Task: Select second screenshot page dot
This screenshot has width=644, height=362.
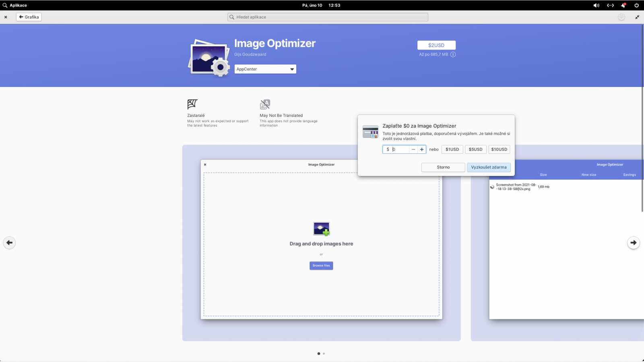Action: point(324,354)
